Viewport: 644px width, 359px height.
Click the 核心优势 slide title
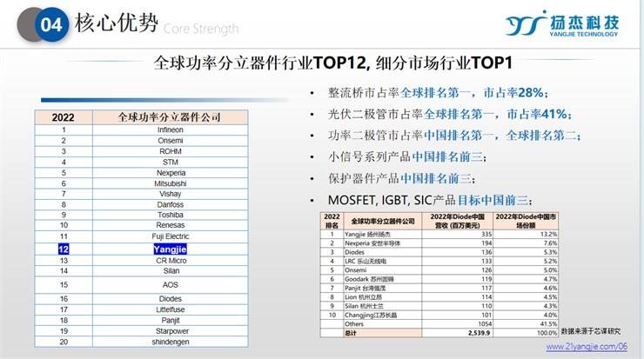(x=117, y=22)
